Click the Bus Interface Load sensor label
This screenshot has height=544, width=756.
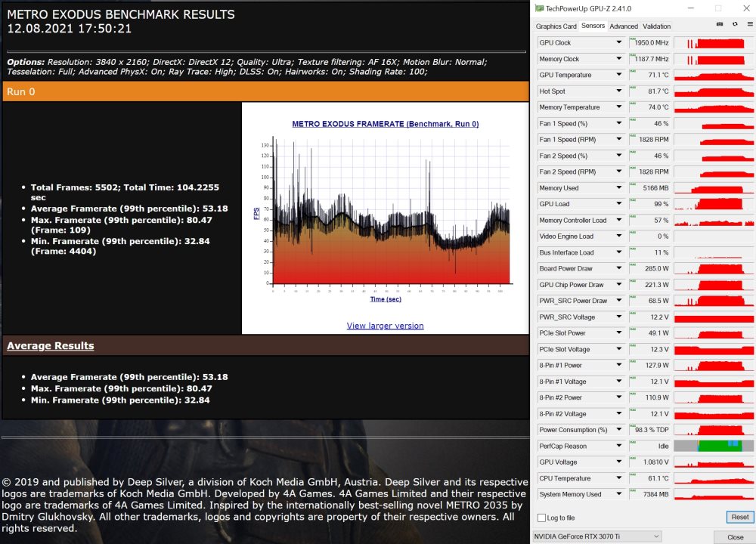pyautogui.click(x=566, y=252)
